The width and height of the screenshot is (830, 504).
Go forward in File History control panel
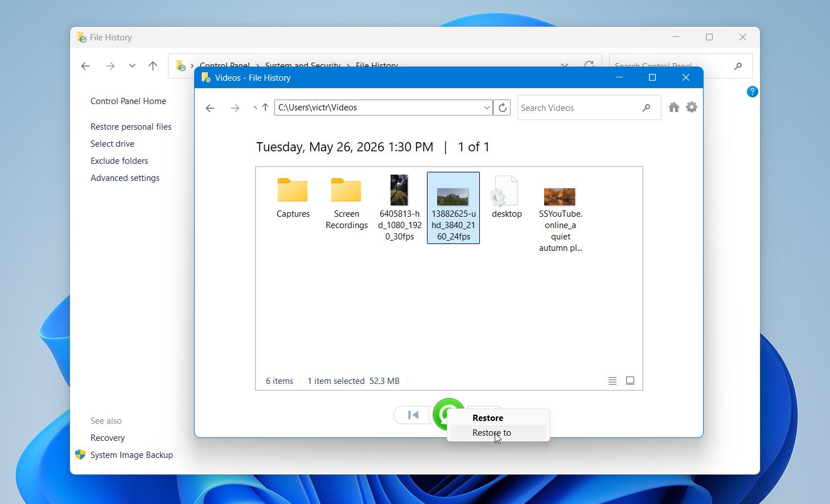[110, 66]
